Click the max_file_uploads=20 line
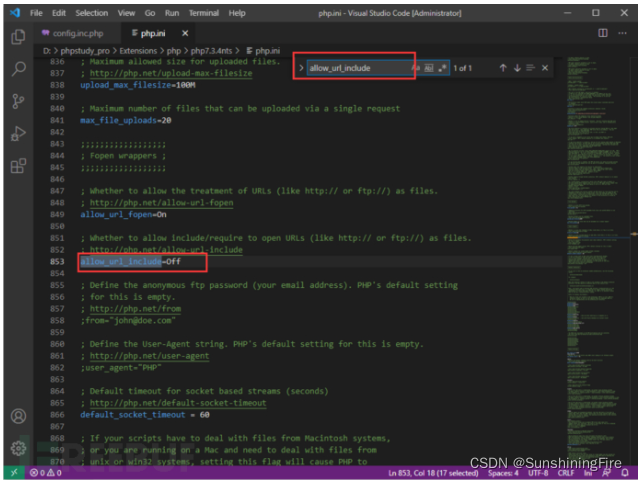 coord(126,120)
